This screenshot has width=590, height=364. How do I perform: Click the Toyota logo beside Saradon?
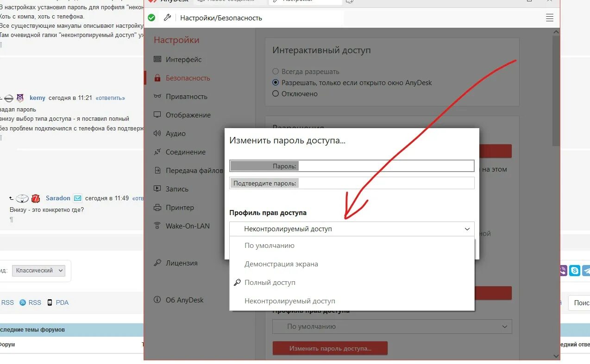click(22, 198)
